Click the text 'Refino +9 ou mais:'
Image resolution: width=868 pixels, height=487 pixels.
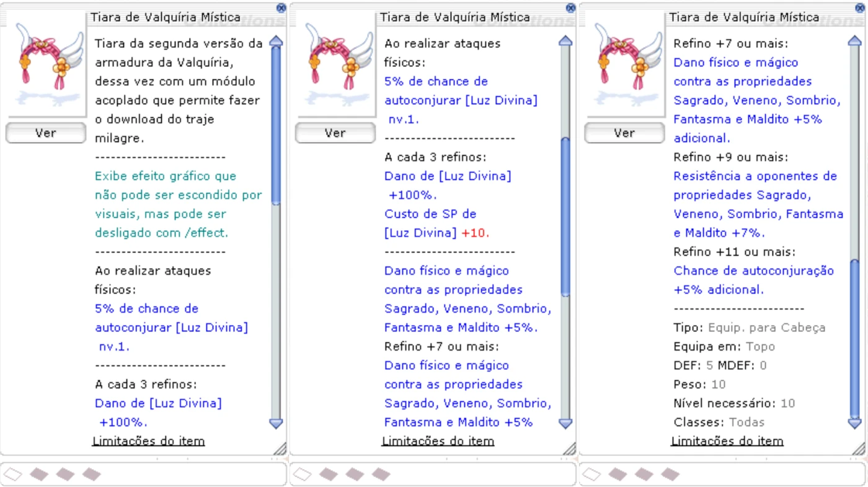(731, 158)
